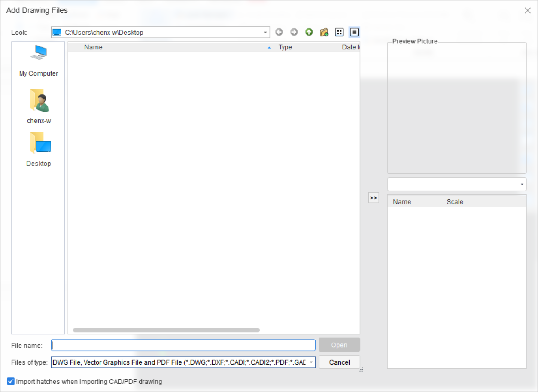538x392 pixels.
Task: Select Desktop shortcut in sidebar
Action: coord(39,149)
